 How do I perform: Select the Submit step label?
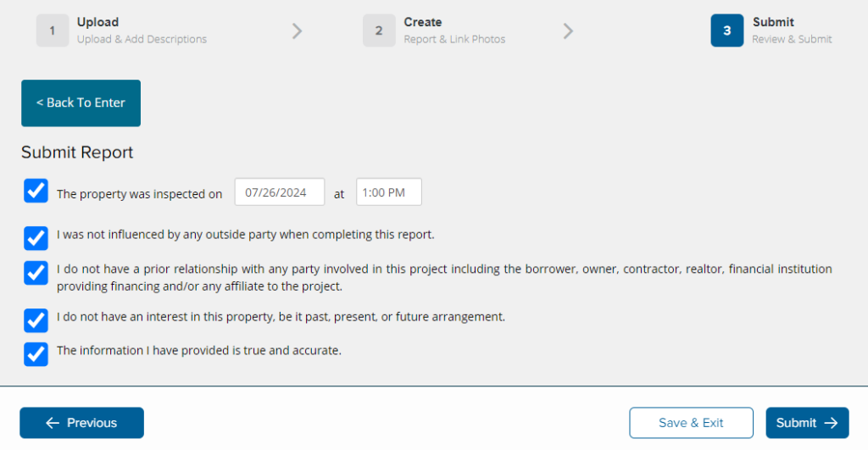tap(773, 22)
